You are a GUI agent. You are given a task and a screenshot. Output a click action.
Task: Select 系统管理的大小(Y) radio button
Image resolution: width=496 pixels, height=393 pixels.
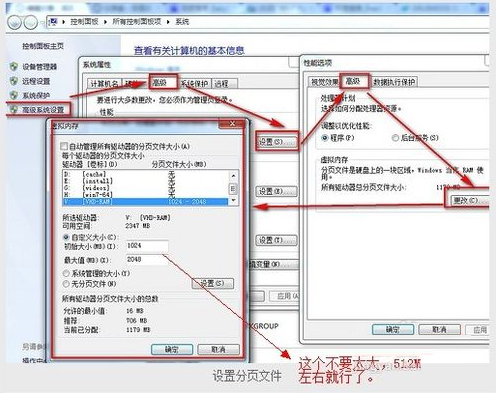(x=66, y=273)
